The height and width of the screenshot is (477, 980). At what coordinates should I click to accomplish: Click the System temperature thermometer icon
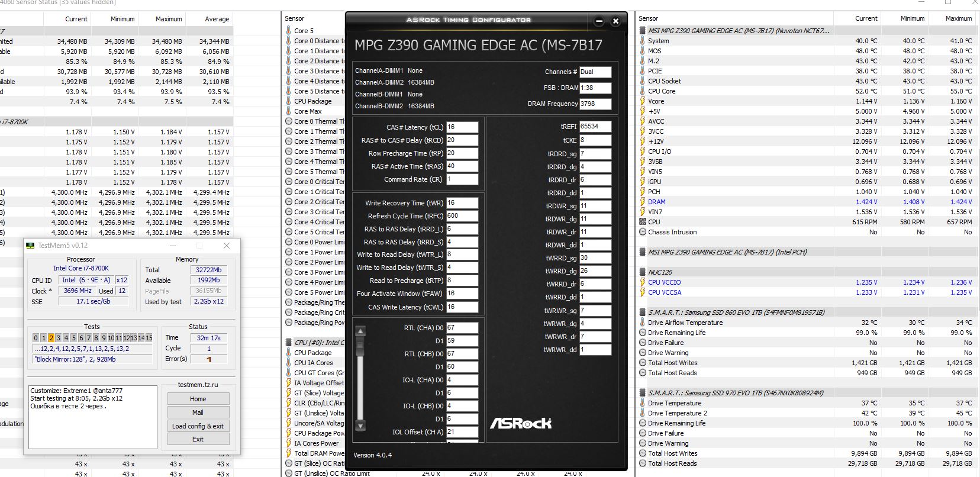pos(643,41)
